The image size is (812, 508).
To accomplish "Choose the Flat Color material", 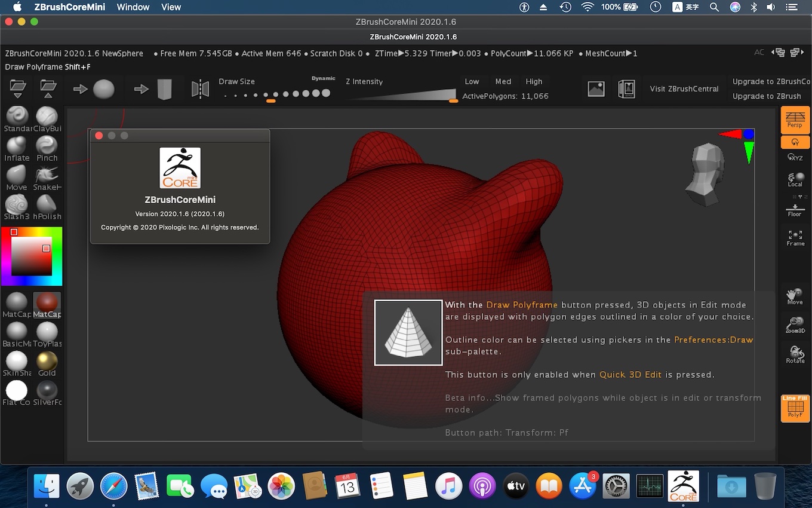I will (17, 393).
